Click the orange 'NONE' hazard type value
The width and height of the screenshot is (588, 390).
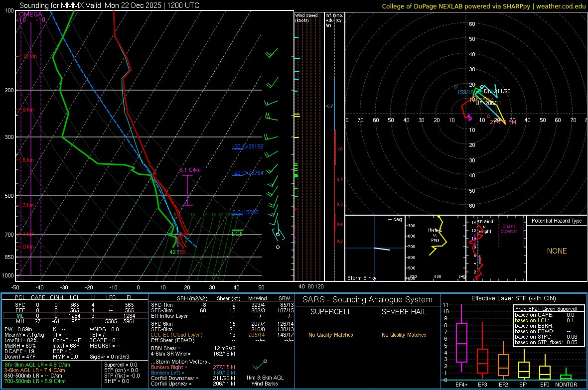coord(557,251)
